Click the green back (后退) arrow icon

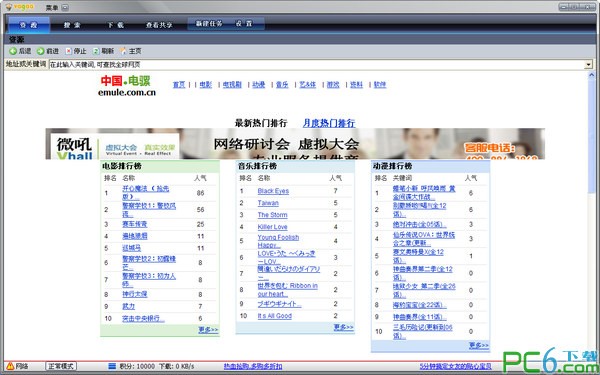click(13, 51)
